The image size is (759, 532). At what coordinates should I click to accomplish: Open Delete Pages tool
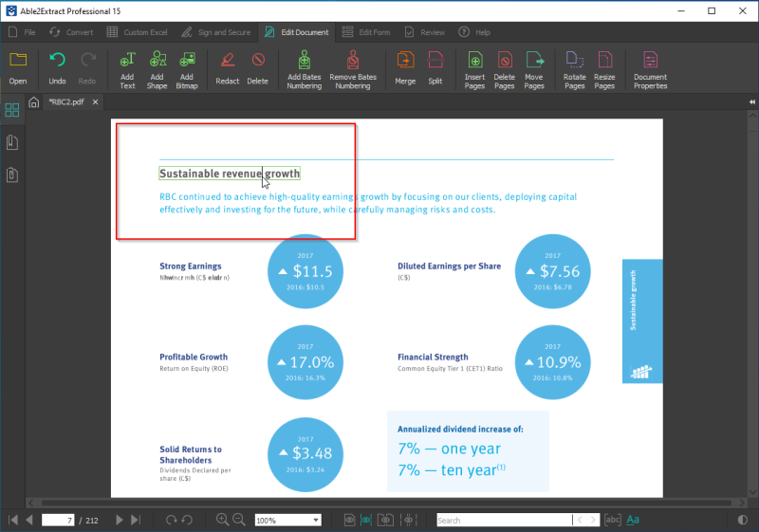pos(505,70)
